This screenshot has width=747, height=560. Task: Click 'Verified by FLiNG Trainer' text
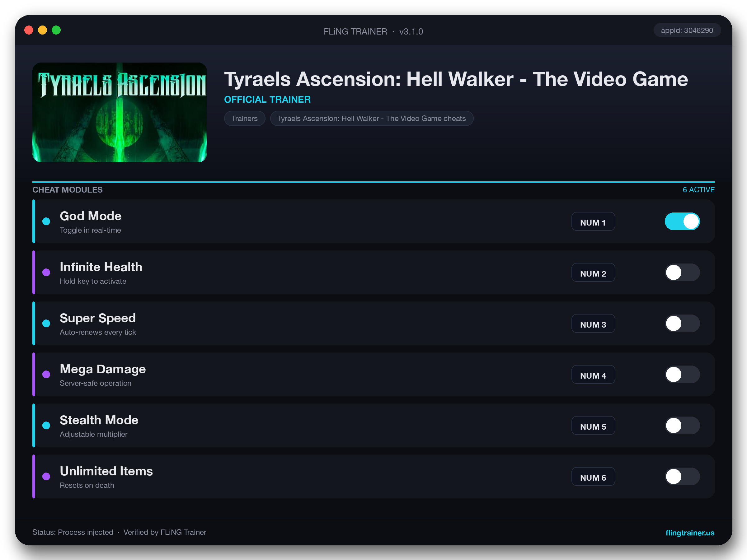tap(165, 532)
